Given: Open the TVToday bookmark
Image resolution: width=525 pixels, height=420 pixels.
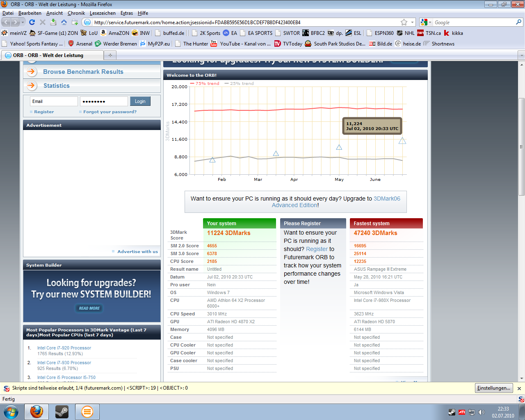Looking at the screenshot, I should tap(288, 43).
